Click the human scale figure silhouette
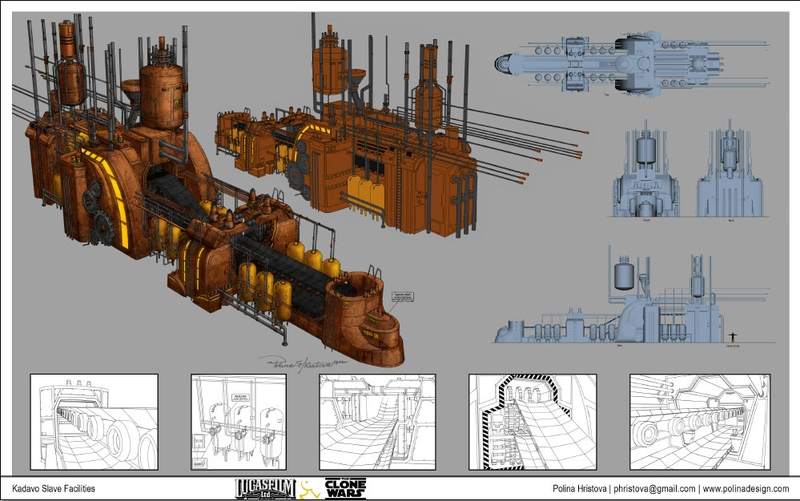The width and height of the screenshot is (800, 501). pyautogui.click(x=733, y=337)
